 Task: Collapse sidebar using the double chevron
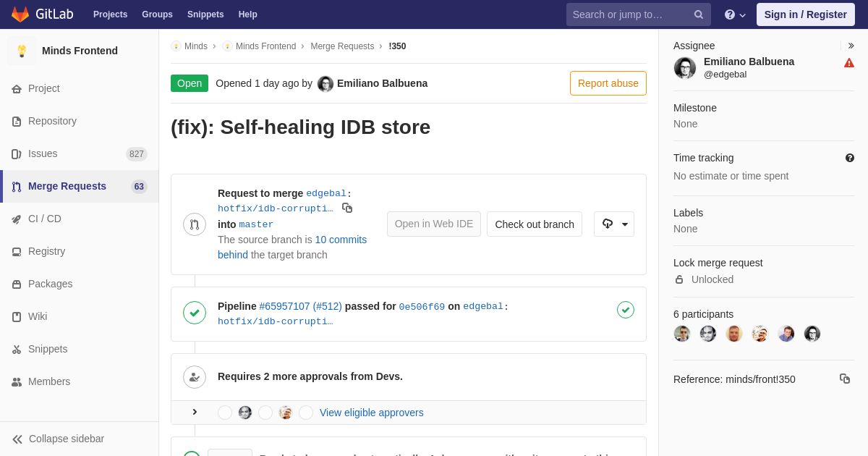pos(17,439)
